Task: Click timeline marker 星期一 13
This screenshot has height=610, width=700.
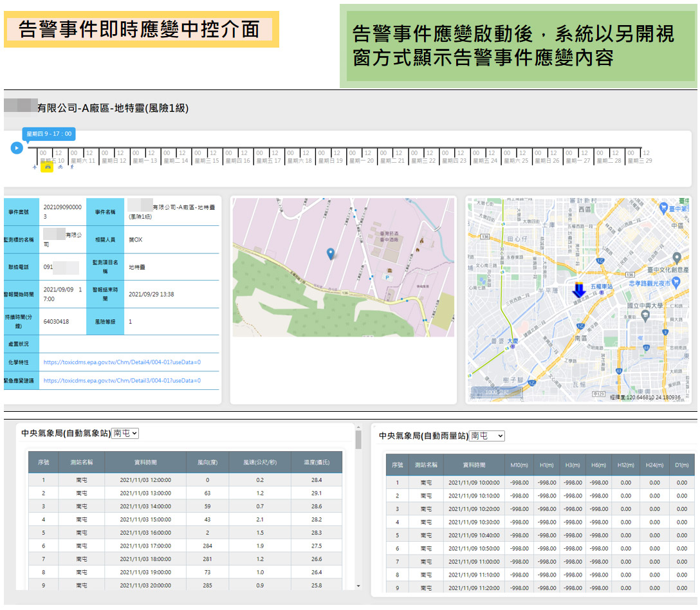Action: tap(145, 161)
